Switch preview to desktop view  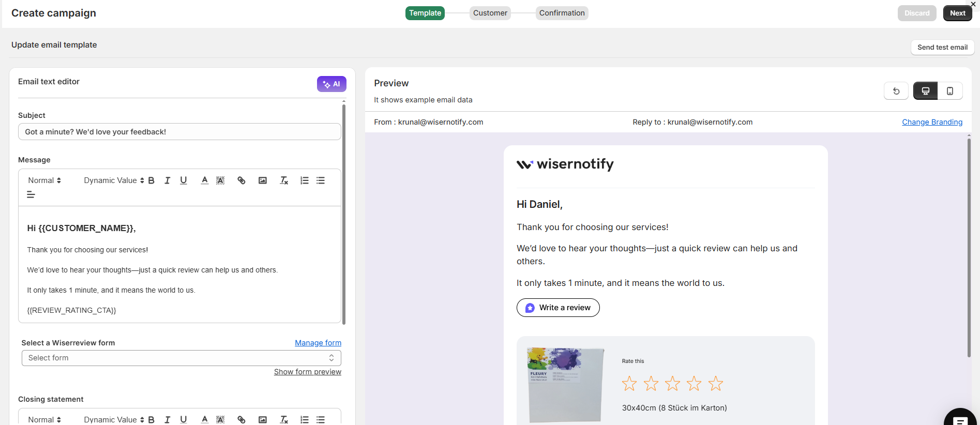(x=926, y=91)
